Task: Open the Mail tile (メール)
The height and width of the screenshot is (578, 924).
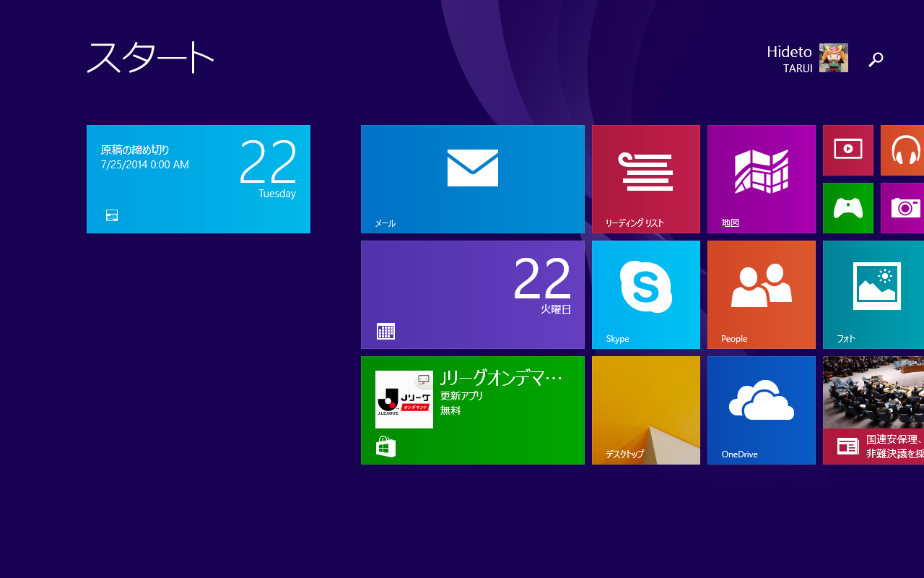Action: pyautogui.click(x=473, y=179)
